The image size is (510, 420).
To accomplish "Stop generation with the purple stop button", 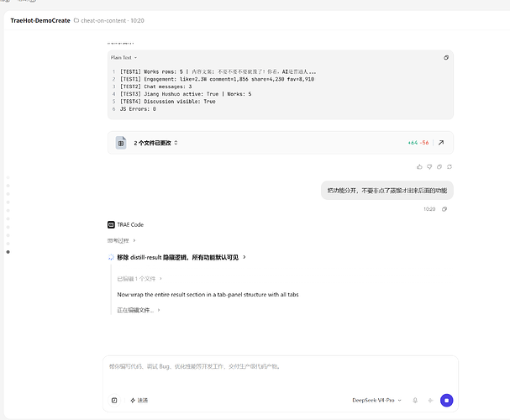I will point(447,400).
